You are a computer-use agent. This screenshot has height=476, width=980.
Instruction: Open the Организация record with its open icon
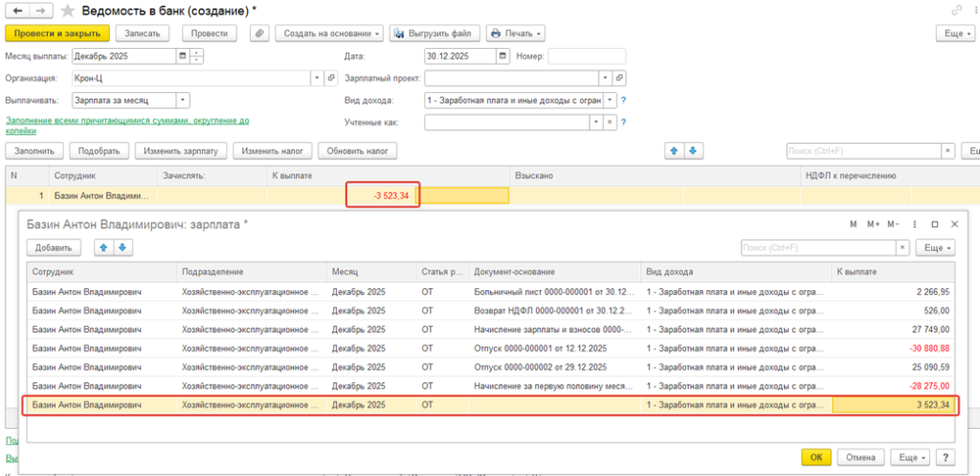[x=331, y=79]
